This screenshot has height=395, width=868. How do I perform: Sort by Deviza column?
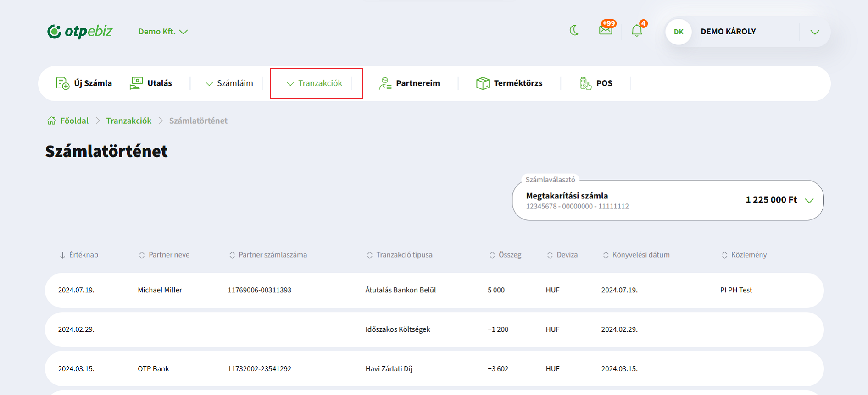coord(562,255)
